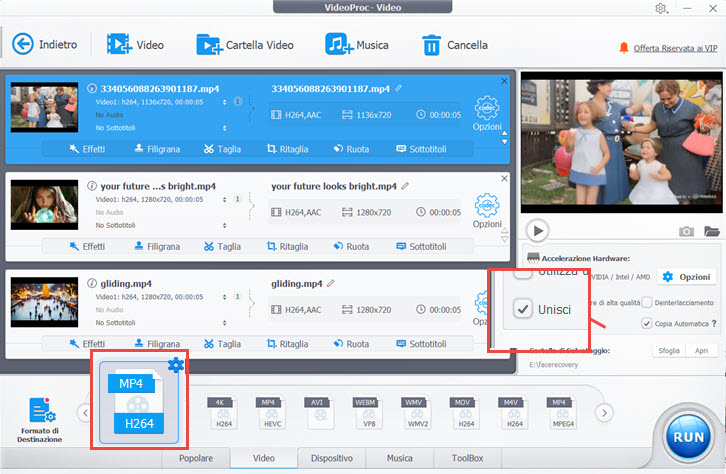This screenshot has height=474, width=726.
Task: Open the Offerta Riservata ai VIP link
Action: (675, 48)
